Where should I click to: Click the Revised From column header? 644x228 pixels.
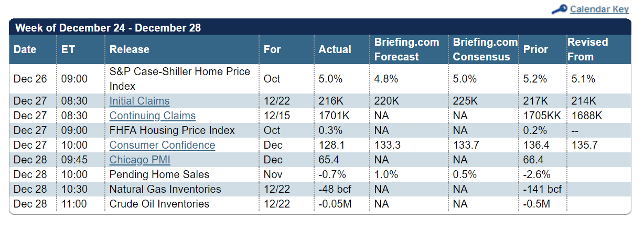(x=587, y=49)
